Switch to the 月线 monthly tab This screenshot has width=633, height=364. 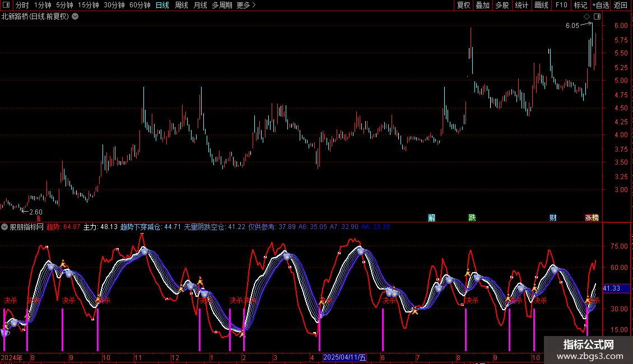[x=200, y=5]
